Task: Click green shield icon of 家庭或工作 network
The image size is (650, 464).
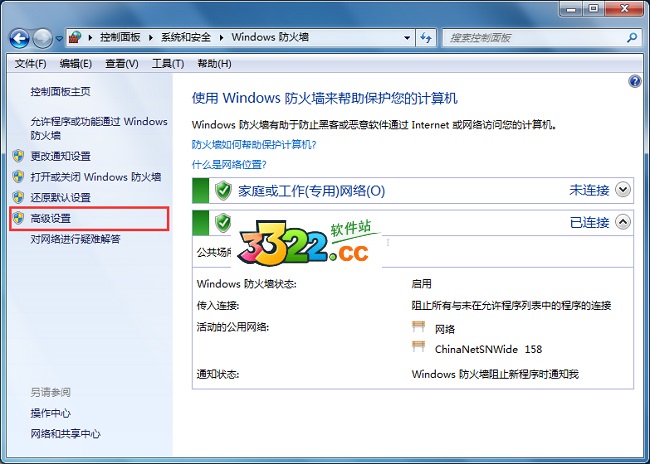Action: point(223,190)
